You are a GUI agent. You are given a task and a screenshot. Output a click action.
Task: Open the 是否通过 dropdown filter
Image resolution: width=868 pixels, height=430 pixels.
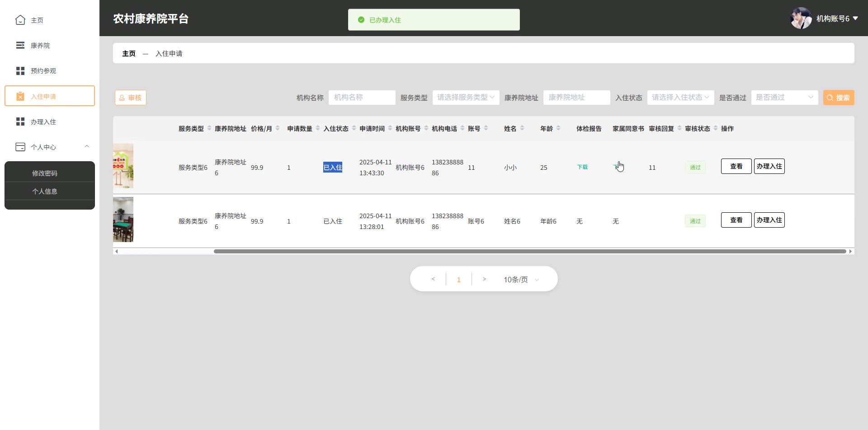point(784,98)
